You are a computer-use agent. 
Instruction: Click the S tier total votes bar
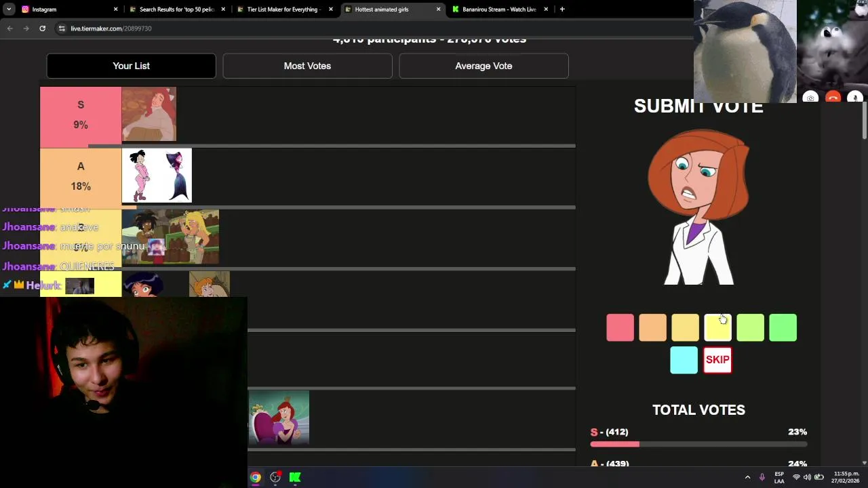[x=698, y=444]
